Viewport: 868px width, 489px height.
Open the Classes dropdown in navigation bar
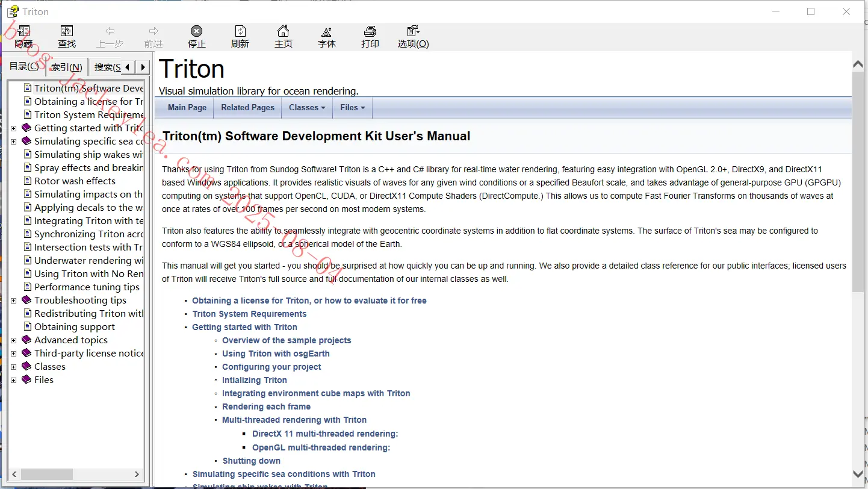(x=307, y=108)
